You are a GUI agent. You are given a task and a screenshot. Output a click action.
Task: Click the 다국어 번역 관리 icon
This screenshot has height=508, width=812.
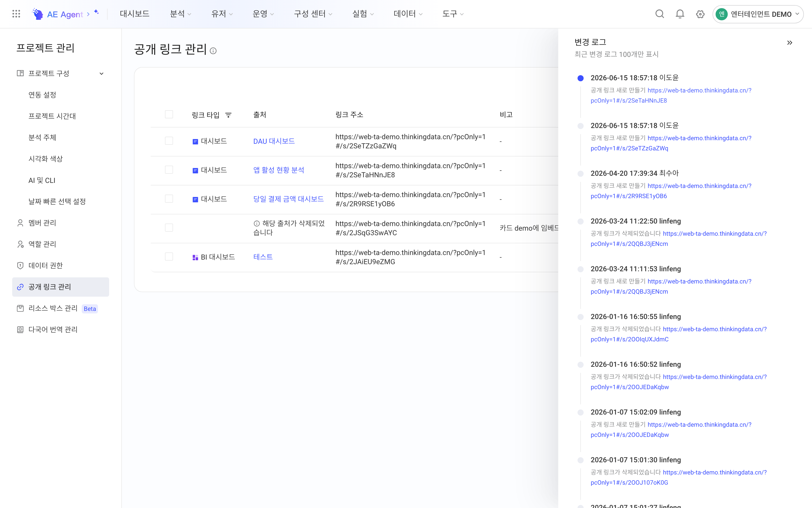coord(20,330)
